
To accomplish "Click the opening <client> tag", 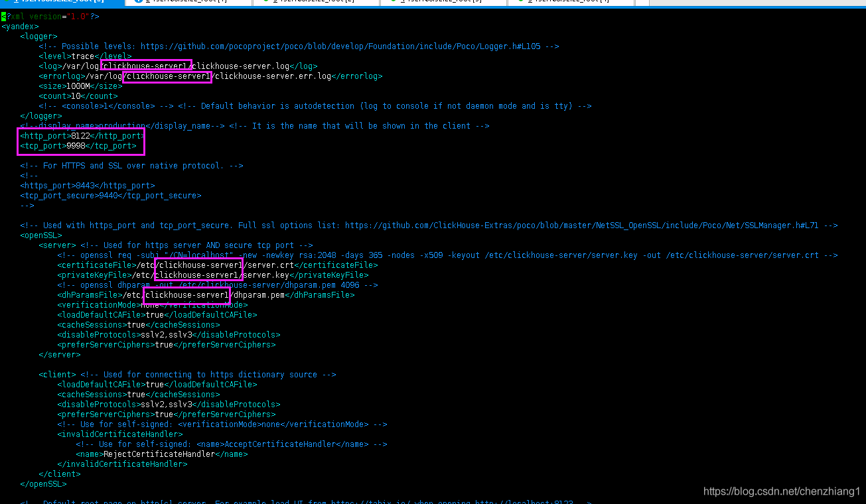I will click(x=57, y=375).
